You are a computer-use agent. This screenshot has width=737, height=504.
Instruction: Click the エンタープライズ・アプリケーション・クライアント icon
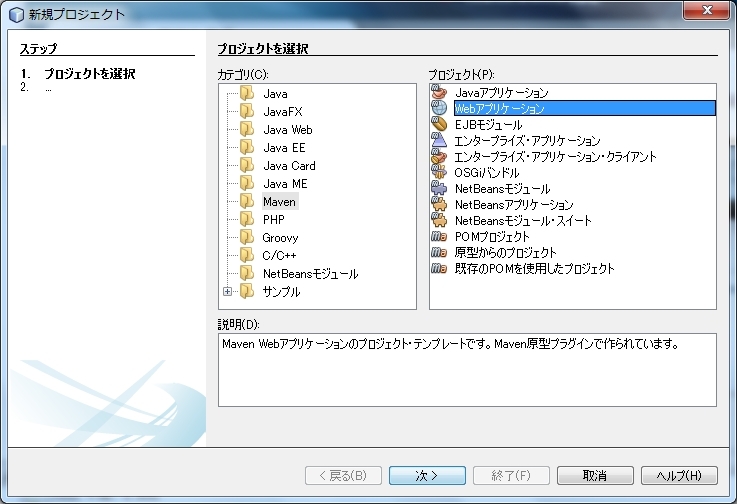(439, 156)
